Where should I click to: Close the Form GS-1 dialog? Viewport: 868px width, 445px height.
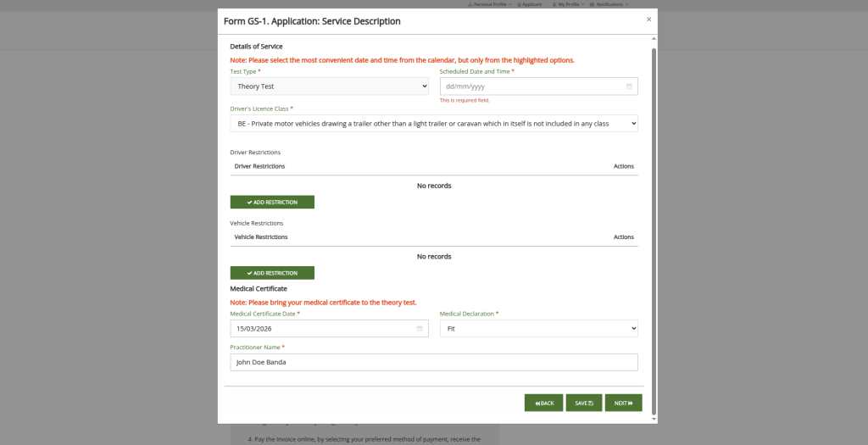(x=648, y=19)
